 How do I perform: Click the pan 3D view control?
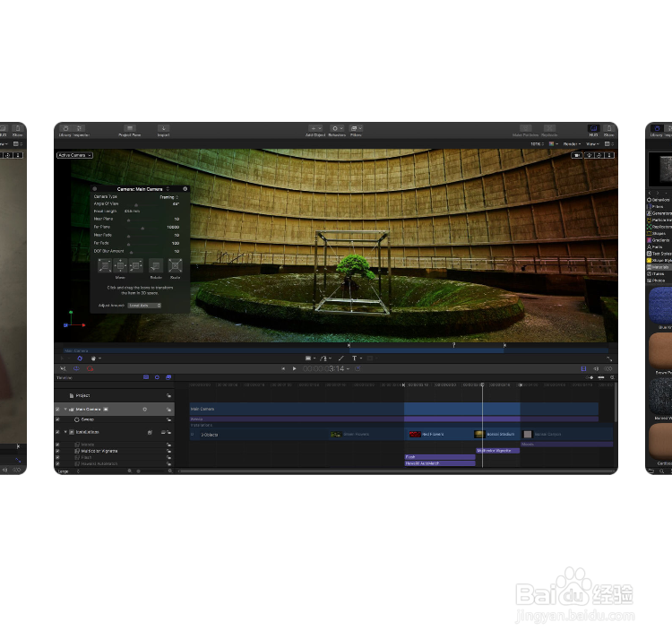pos(590,155)
